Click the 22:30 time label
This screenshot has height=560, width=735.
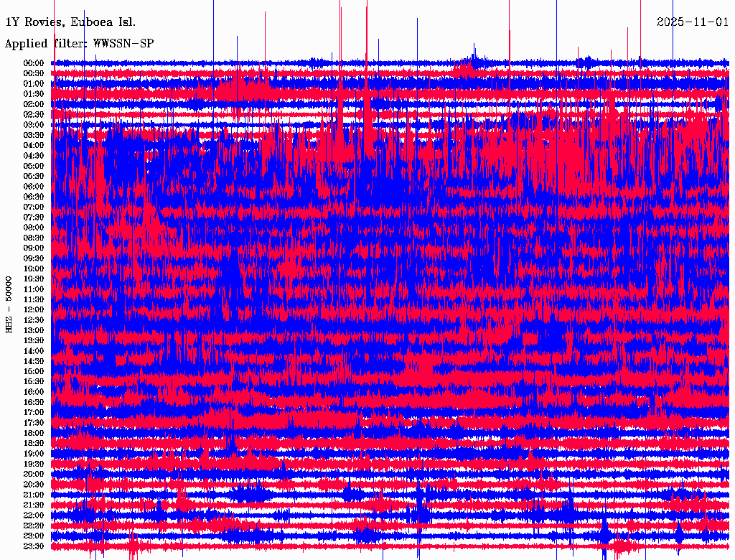(x=34, y=526)
